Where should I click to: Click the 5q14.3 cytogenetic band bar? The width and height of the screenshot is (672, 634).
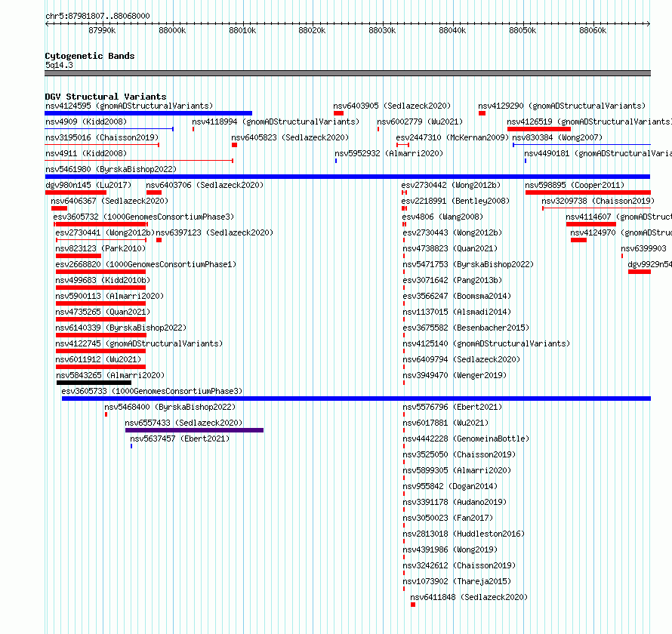pyautogui.click(x=347, y=73)
